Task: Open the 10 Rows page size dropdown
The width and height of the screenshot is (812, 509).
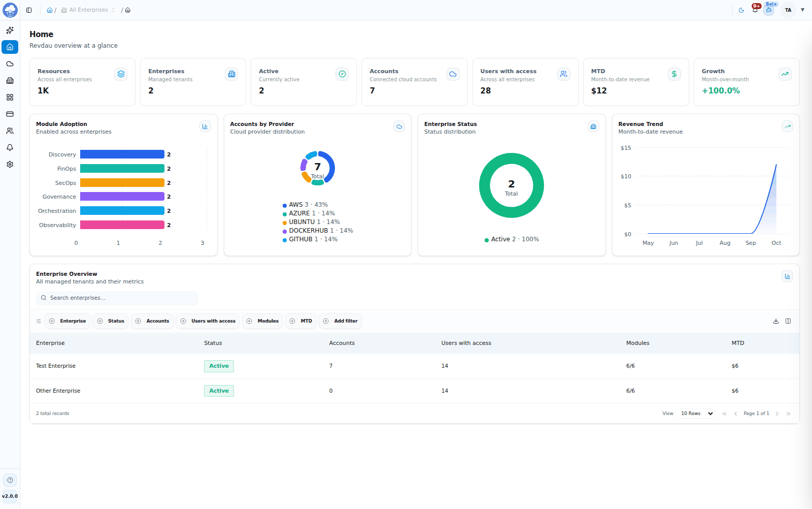Action: (697, 413)
